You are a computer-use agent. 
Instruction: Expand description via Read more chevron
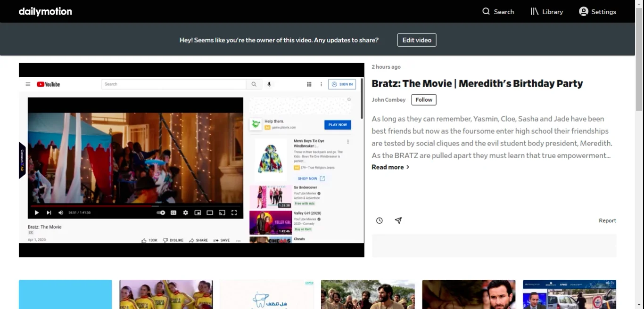pos(408,167)
